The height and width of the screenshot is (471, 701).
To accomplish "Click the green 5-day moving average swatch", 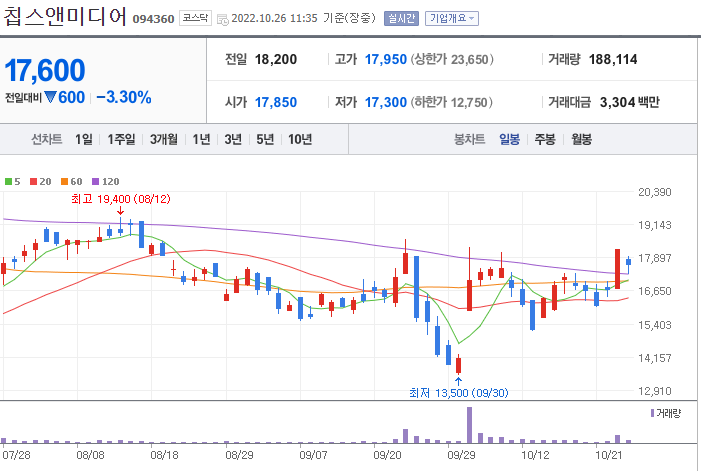I will point(8,181).
